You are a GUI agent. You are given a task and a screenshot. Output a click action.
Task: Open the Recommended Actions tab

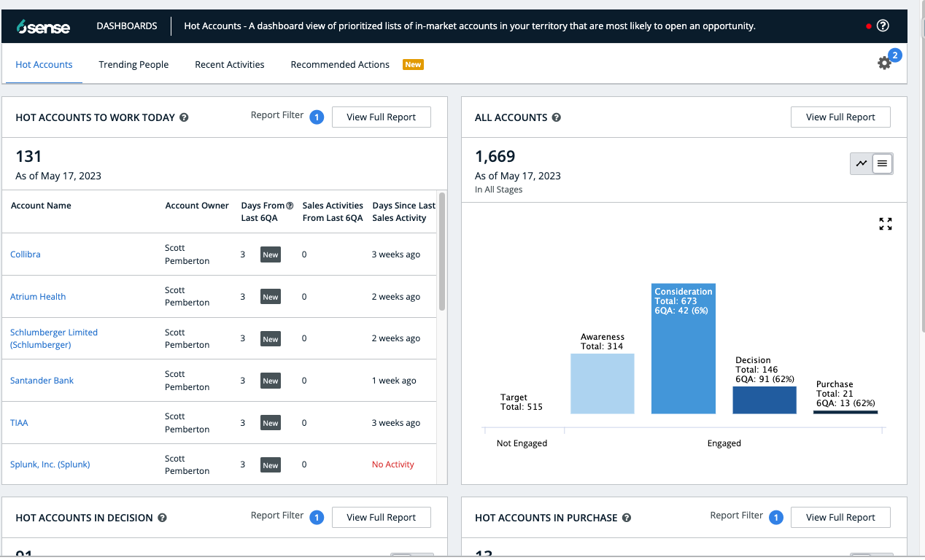pos(340,64)
